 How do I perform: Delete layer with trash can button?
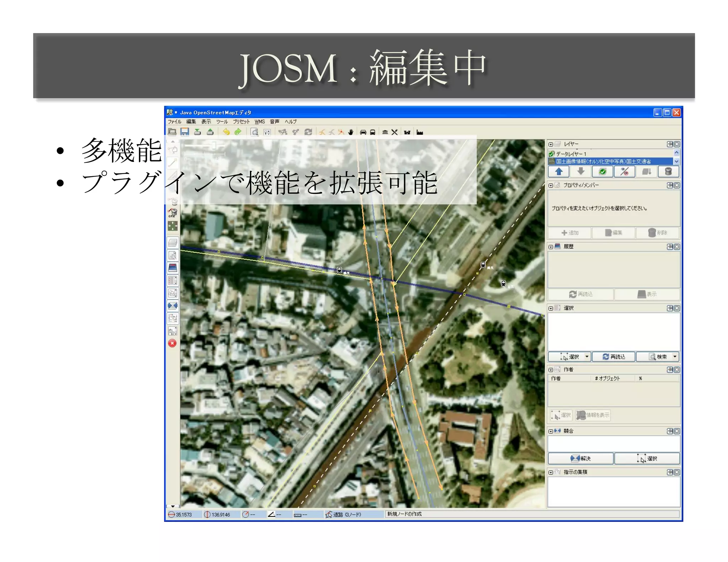(x=668, y=172)
